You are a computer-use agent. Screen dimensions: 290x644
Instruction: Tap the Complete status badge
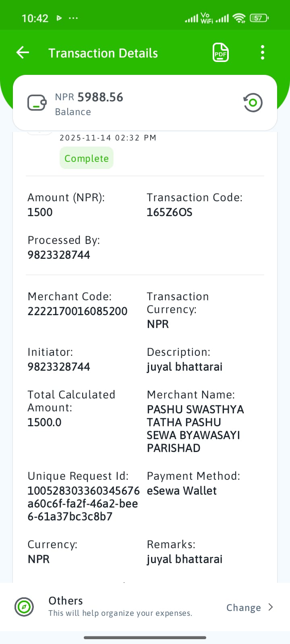coord(87,158)
